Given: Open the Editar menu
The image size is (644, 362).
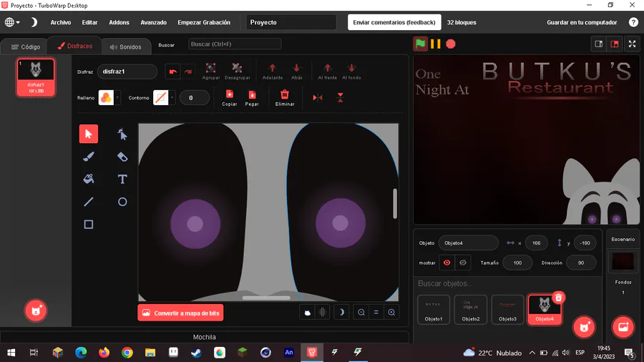Looking at the screenshot, I should [x=89, y=22].
